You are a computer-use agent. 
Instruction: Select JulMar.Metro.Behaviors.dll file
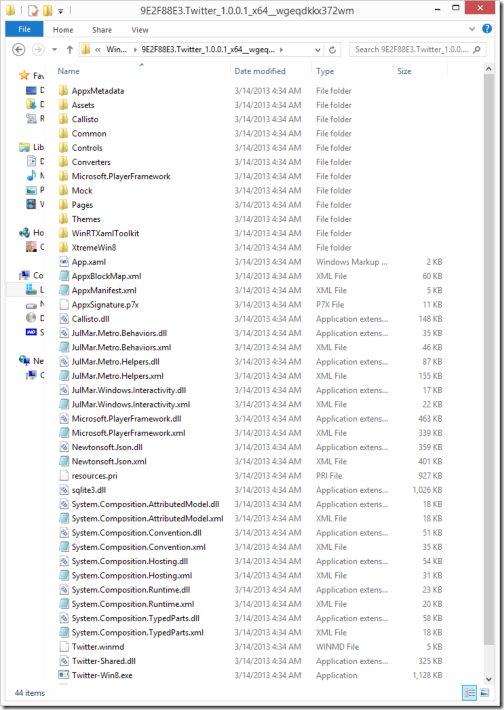point(119,333)
